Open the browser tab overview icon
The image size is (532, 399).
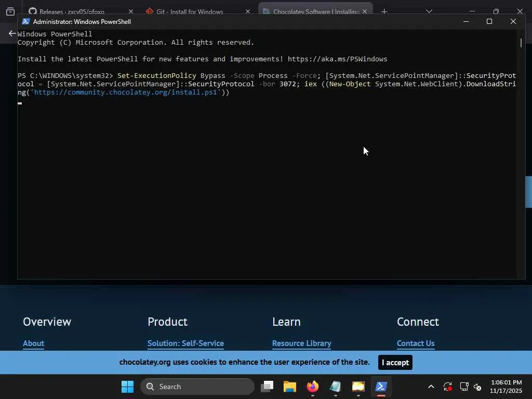click(10, 11)
